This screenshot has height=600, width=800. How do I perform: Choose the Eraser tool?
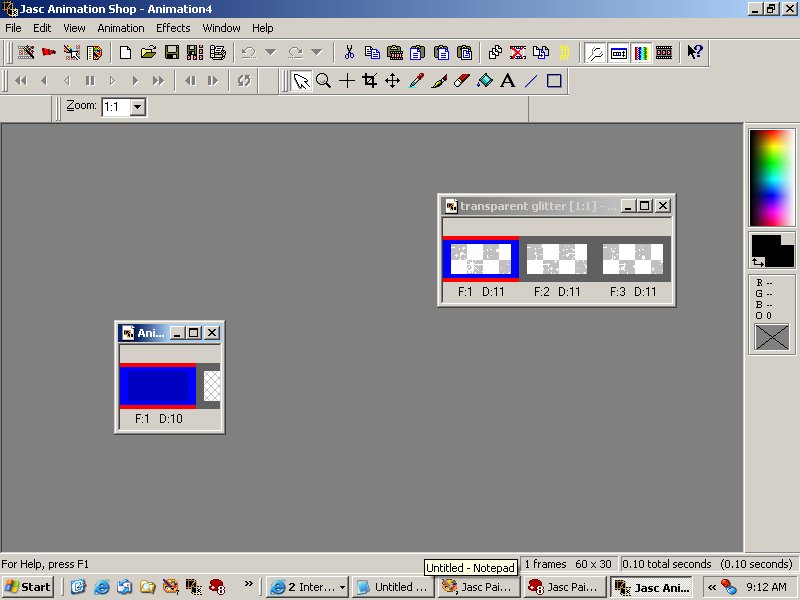coord(462,81)
